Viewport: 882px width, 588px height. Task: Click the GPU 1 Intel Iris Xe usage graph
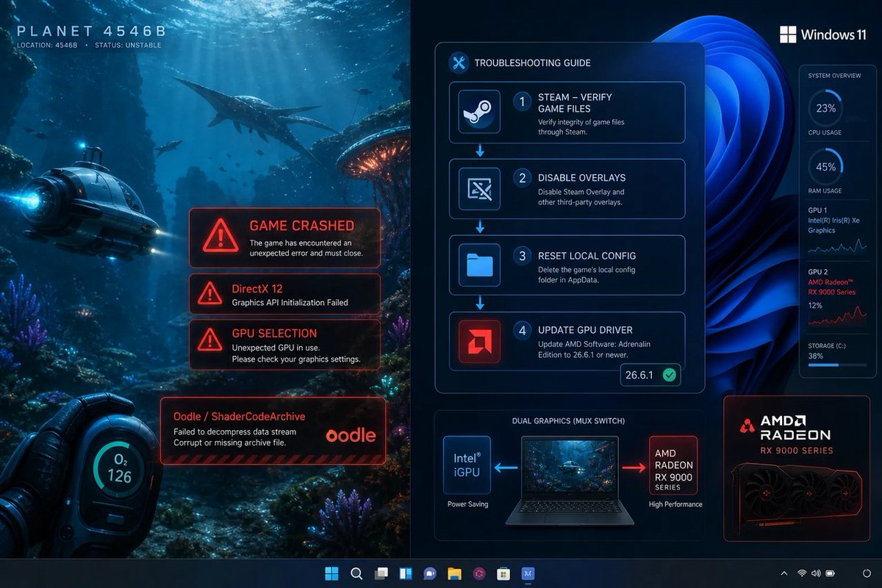[x=838, y=248]
